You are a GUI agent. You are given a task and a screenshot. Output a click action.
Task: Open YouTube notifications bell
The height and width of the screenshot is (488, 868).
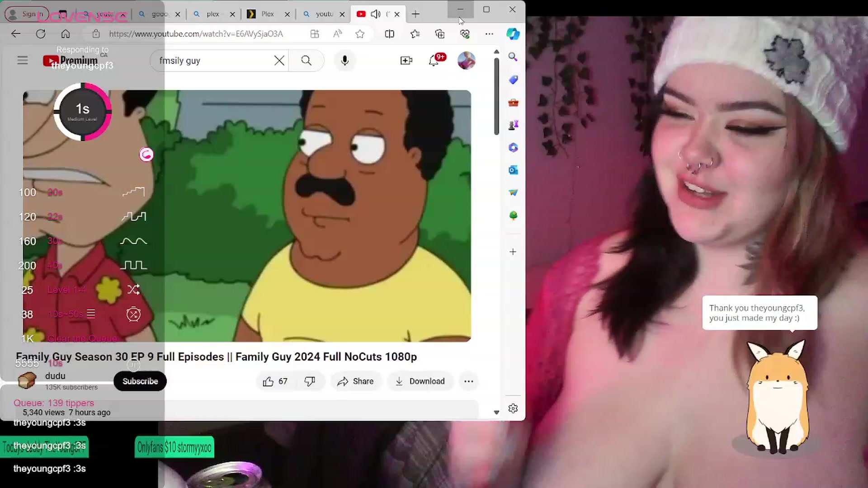[434, 61]
